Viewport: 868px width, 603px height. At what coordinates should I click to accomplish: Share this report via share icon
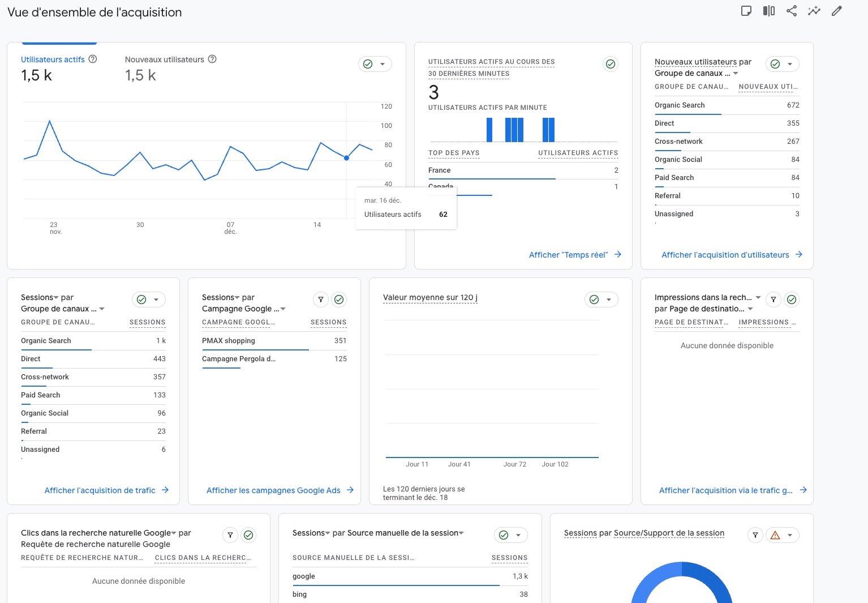(792, 11)
